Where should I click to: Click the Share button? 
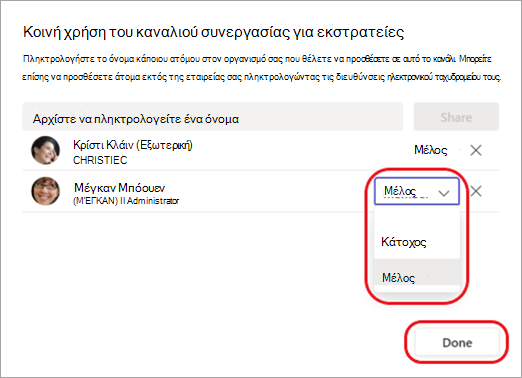tap(456, 117)
